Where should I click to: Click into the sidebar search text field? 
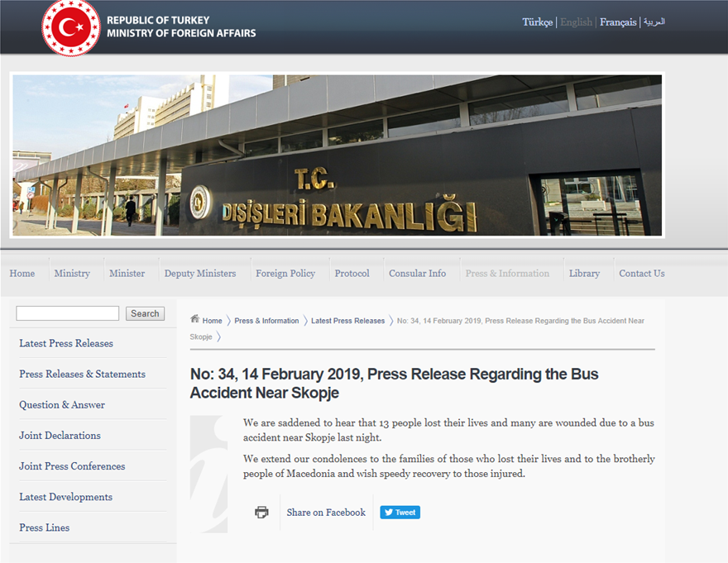(68, 313)
